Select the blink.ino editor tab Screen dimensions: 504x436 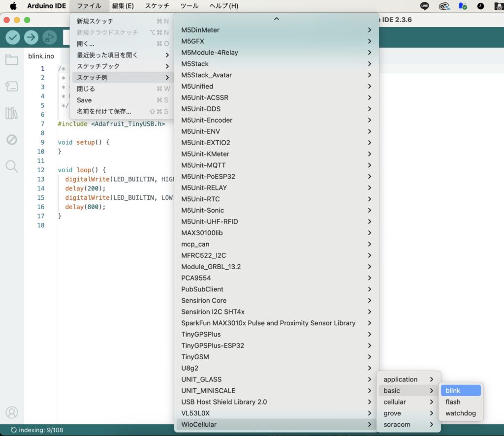(41, 56)
